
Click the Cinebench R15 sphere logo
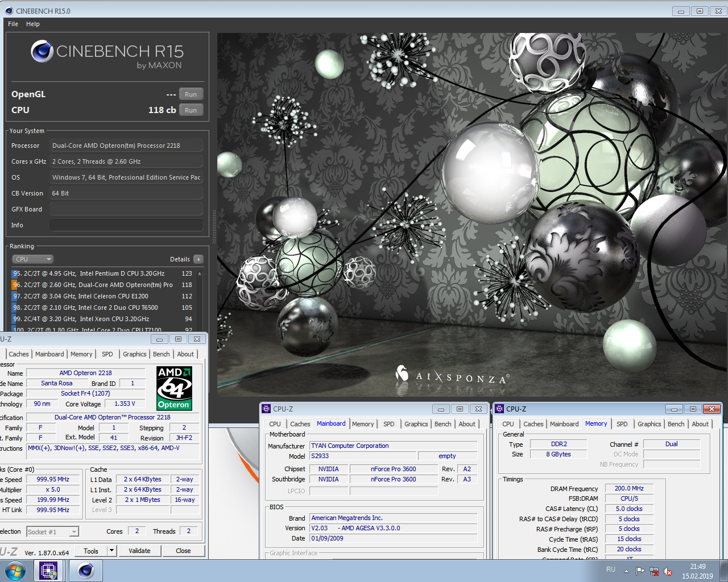pos(42,51)
